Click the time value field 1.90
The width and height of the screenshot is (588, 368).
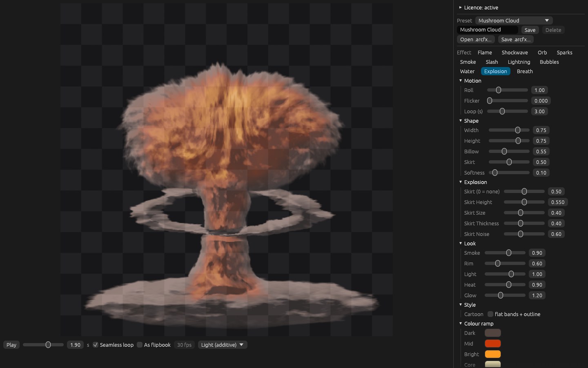[x=75, y=345]
